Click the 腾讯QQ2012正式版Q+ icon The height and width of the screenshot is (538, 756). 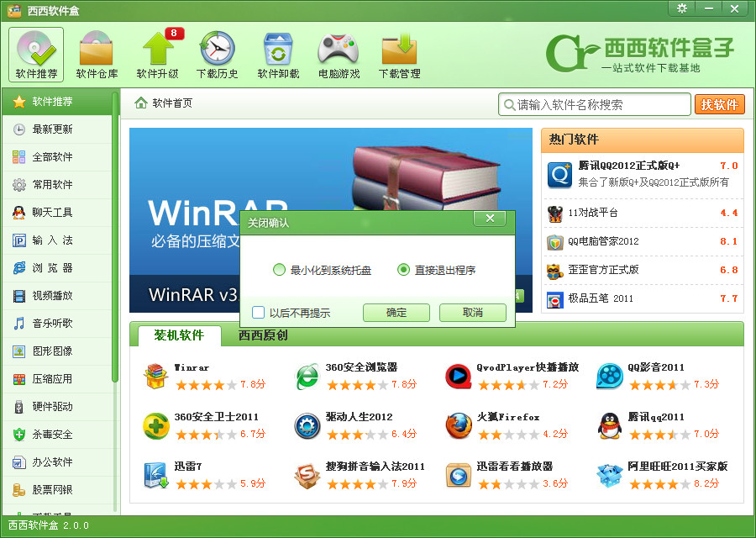tap(559, 175)
